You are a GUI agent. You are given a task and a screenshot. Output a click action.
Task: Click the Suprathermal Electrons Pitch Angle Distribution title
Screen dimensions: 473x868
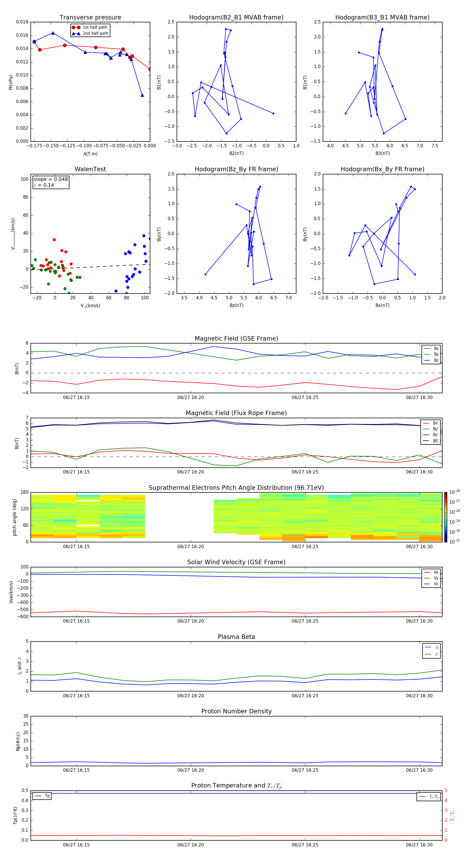(236, 488)
